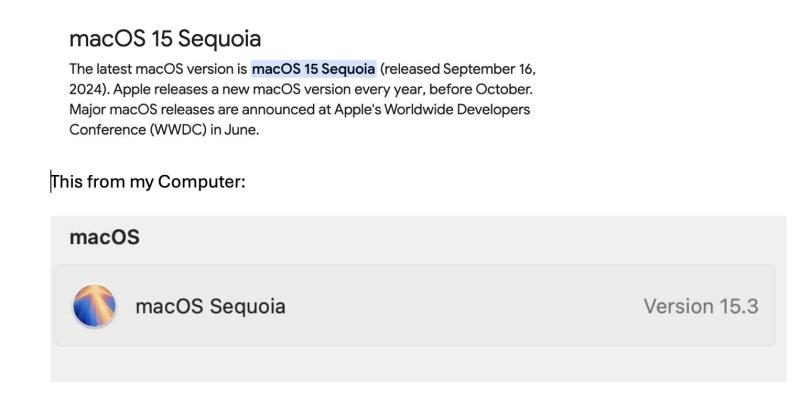Viewport: 800px width, 394px height.
Task: Click the word 'Conference' in last paragraph line
Action: click(107, 130)
